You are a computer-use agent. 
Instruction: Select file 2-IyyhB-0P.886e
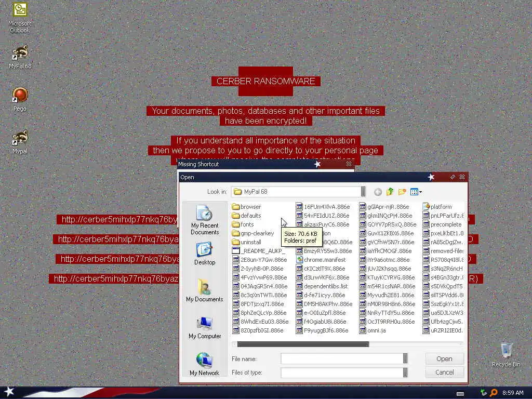258,269
